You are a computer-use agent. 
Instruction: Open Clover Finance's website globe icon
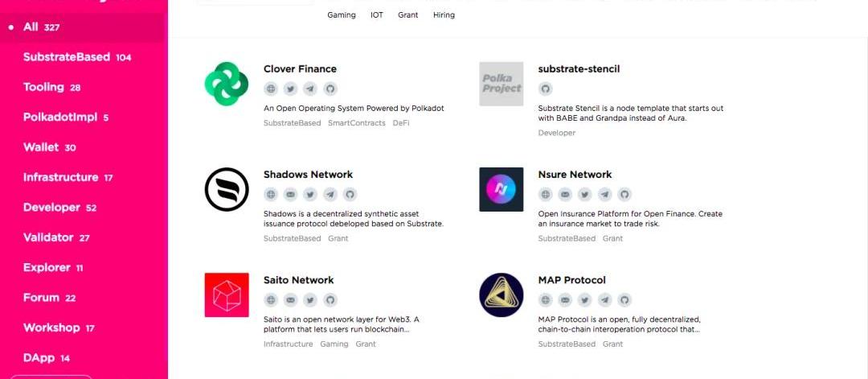[x=271, y=89]
